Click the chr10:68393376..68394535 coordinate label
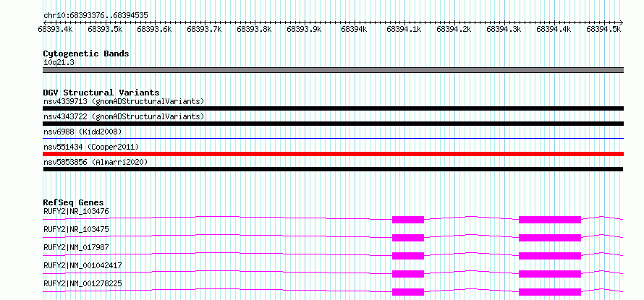 pyautogui.click(x=96, y=15)
